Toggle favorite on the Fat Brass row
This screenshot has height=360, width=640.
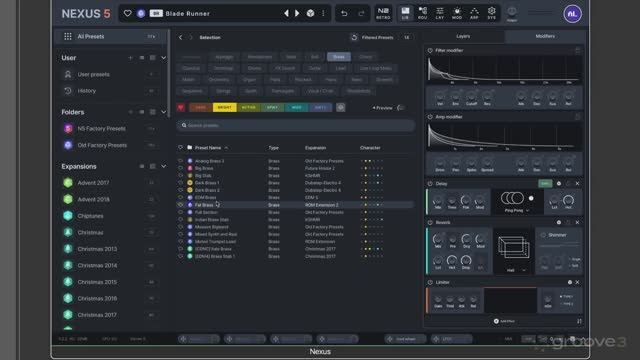pyautogui.click(x=180, y=205)
